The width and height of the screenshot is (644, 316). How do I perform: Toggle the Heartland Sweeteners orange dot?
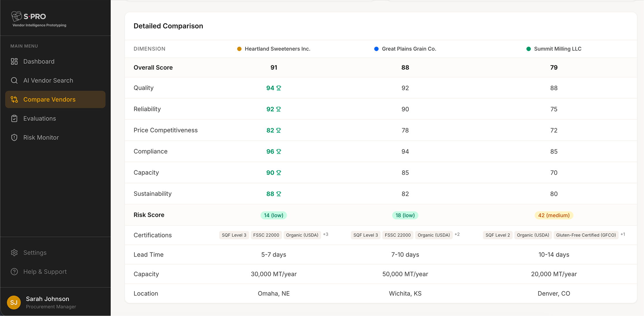pos(239,49)
